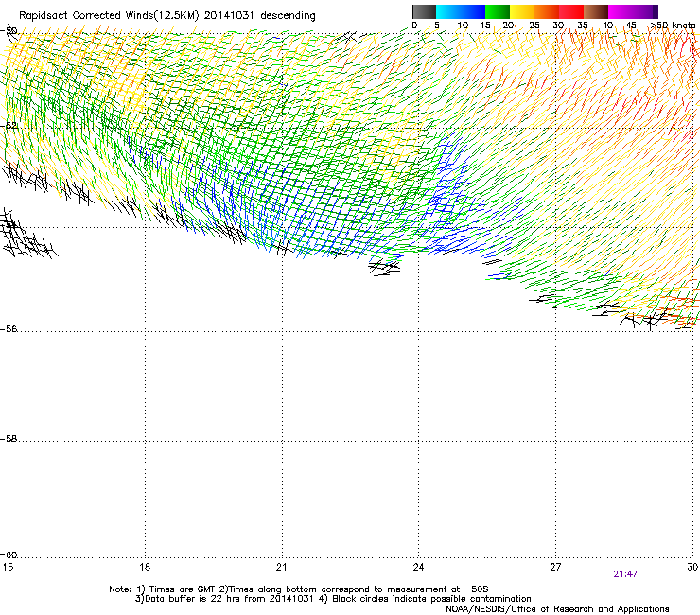
Task: Click the 'Data buffer is 22 hrs' note
Action: point(333,599)
